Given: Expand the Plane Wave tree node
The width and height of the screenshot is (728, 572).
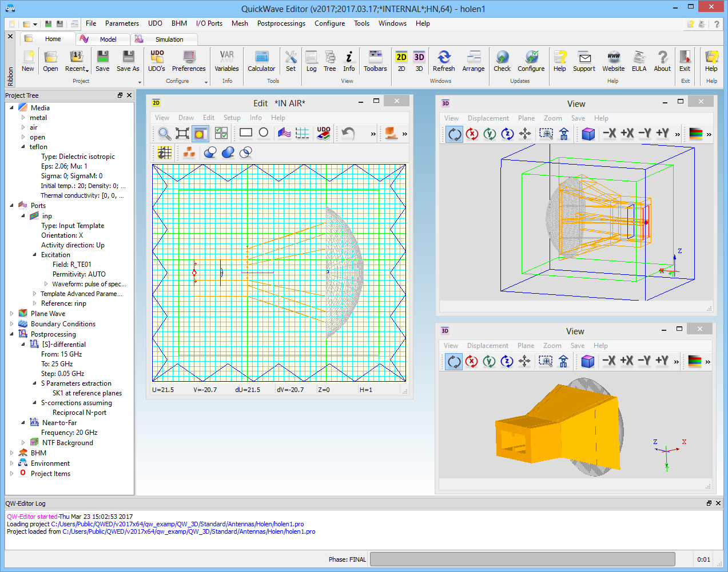Looking at the screenshot, I should click(x=12, y=313).
